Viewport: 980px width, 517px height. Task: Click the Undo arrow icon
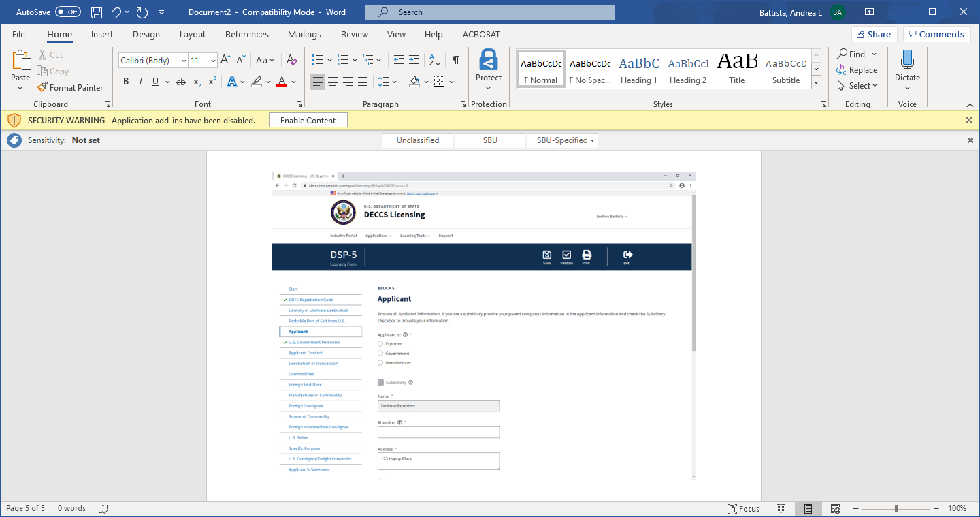click(x=116, y=12)
